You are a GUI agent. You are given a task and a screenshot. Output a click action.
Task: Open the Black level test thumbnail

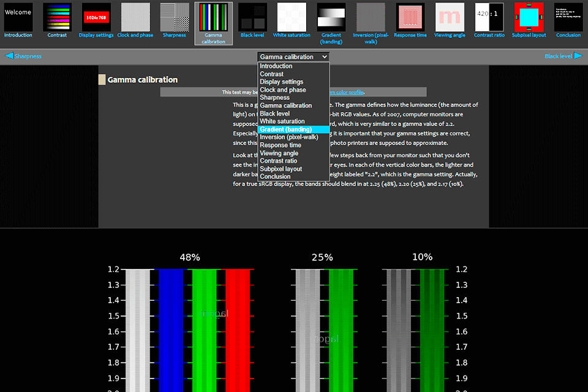(x=252, y=17)
